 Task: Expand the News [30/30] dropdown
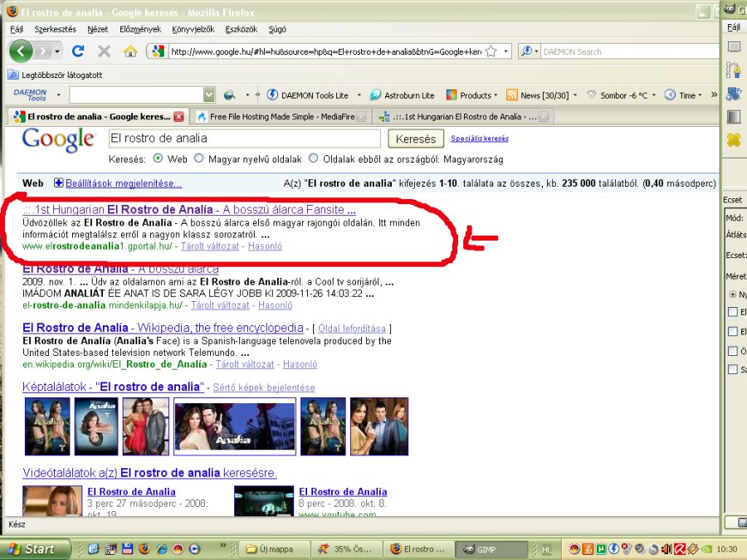[x=575, y=95]
